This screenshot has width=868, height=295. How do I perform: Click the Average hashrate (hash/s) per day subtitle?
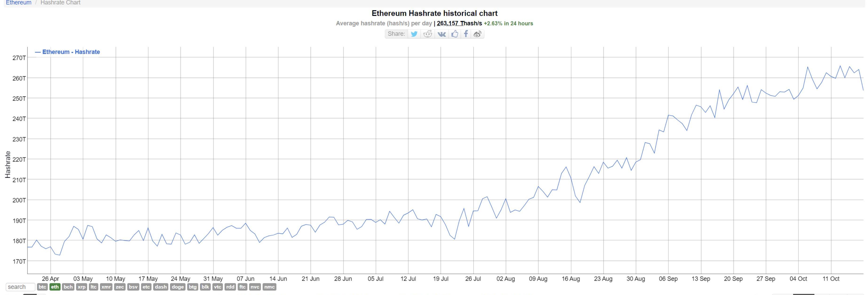384,24
